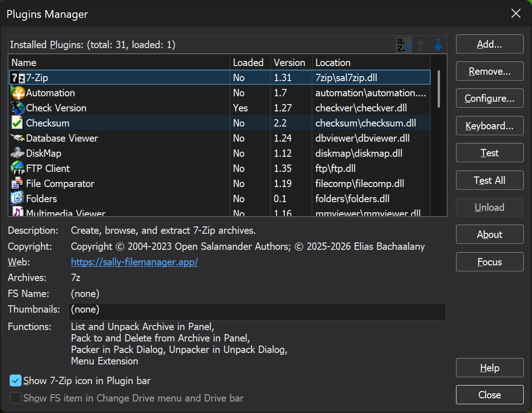The image size is (532, 413).
Task: Click the DiskMap plugin icon
Action: coord(18,153)
